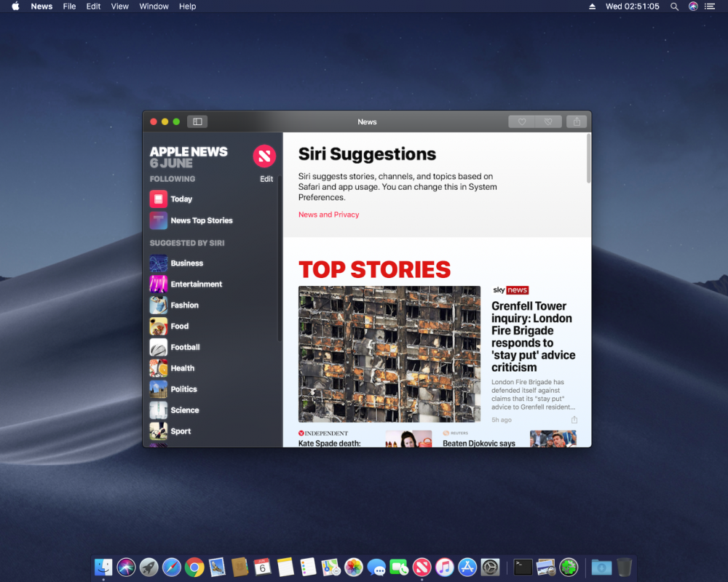Launch Siri from the Dock
This screenshot has width=728, height=582.
pos(126,567)
